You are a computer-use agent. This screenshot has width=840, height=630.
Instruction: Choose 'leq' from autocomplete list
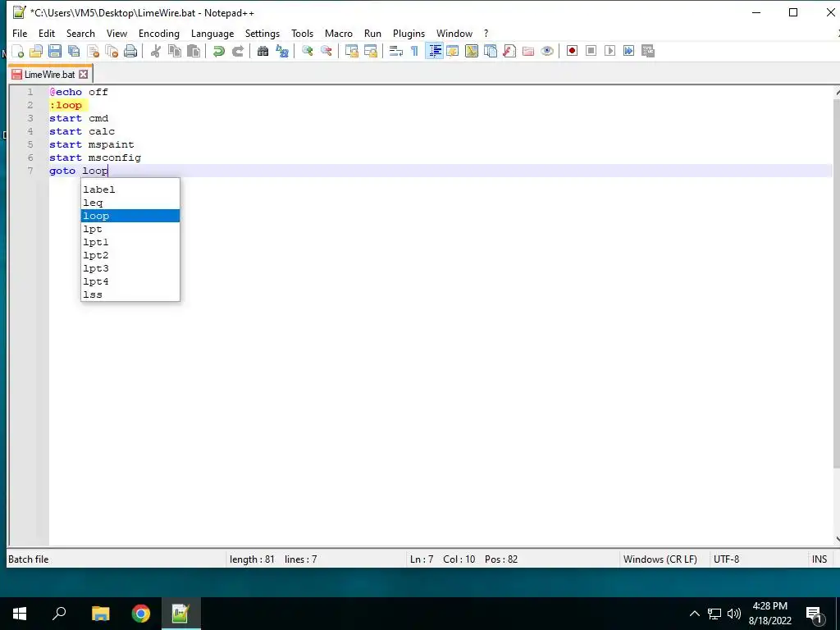[x=130, y=203]
